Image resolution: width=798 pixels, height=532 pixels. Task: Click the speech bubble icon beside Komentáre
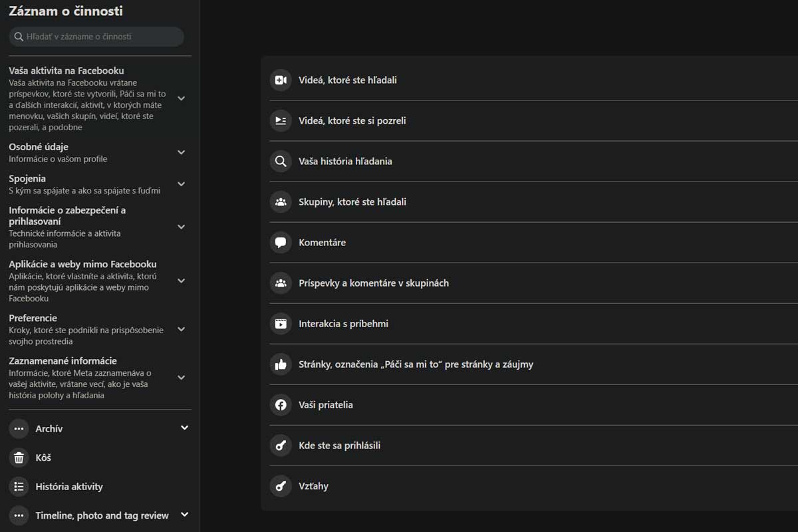[x=281, y=242]
